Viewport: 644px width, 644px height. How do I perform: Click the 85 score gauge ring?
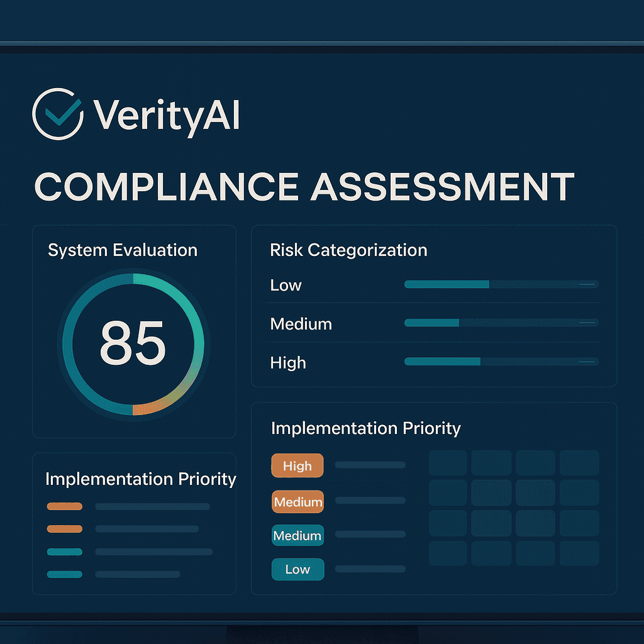pyautogui.click(x=133, y=344)
